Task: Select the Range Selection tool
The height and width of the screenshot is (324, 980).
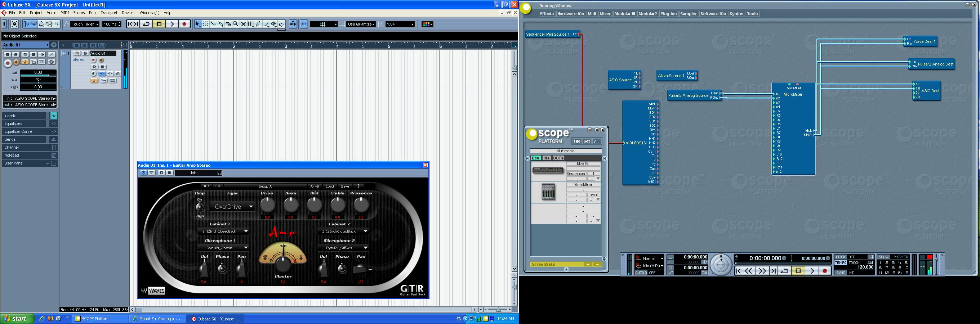Action: tap(205, 24)
